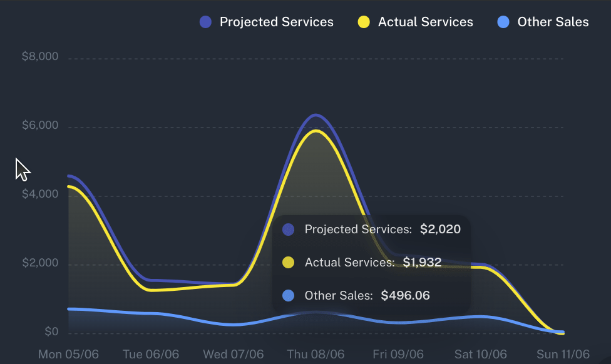This screenshot has width=611, height=364.
Task: Click the Sat 10/06 axis label
Action: tap(481, 355)
